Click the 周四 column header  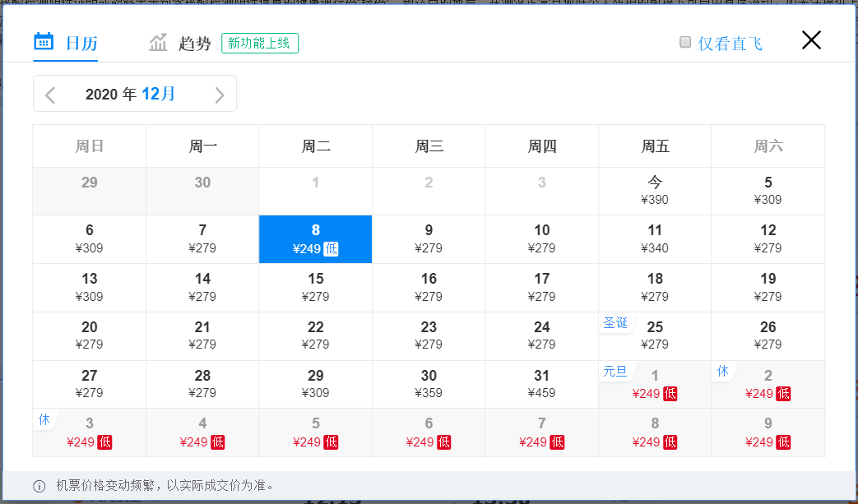coord(542,146)
